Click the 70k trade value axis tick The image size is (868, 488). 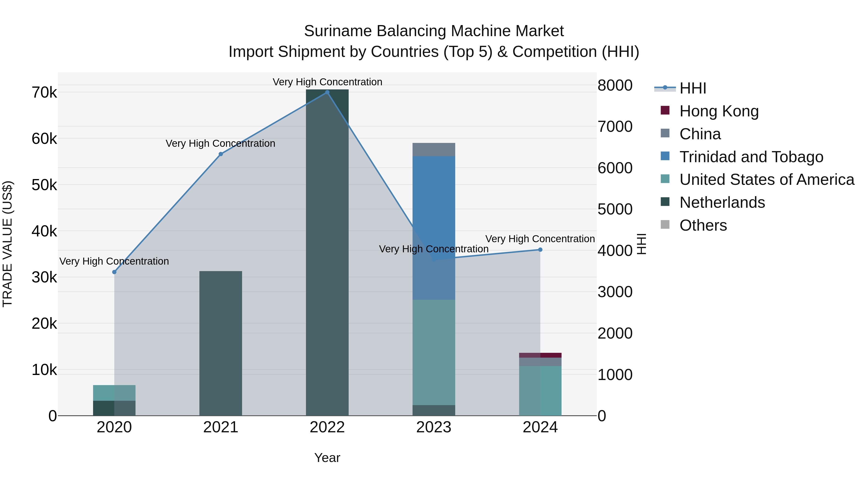(x=44, y=93)
